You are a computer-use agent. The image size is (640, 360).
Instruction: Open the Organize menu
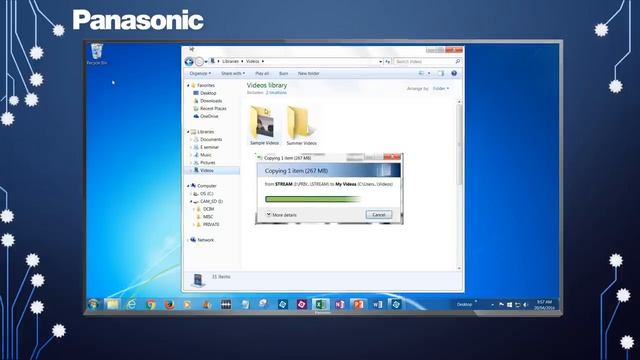point(200,73)
